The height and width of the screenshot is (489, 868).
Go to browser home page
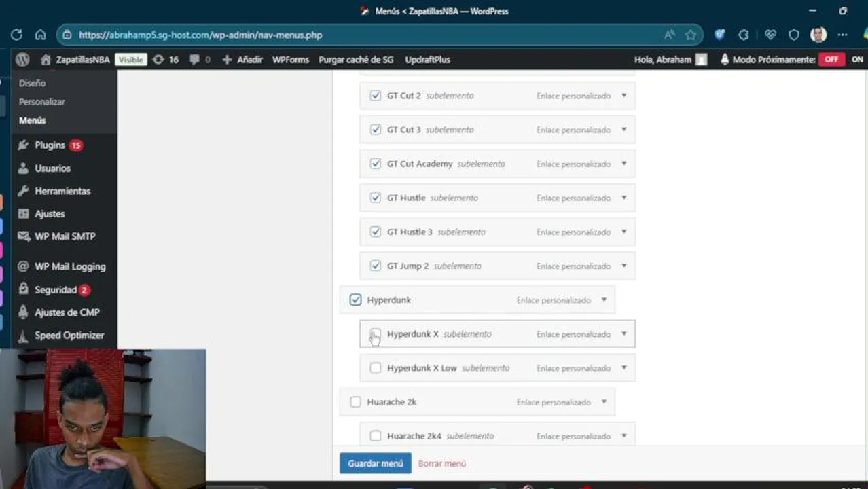pos(40,35)
